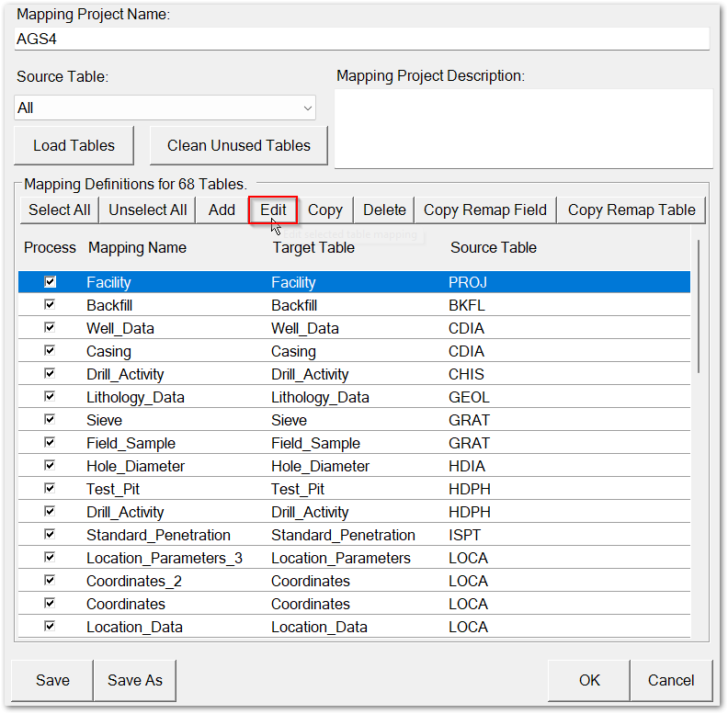
Task: Select the Casing mapping name
Action: (x=108, y=351)
